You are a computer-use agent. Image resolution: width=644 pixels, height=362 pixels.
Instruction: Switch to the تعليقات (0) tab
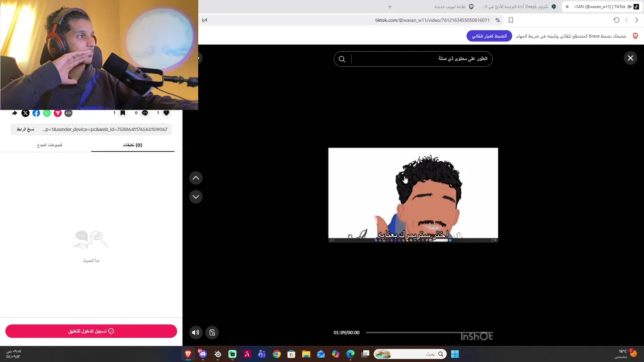pyautogui.click(x=133, y=145)
